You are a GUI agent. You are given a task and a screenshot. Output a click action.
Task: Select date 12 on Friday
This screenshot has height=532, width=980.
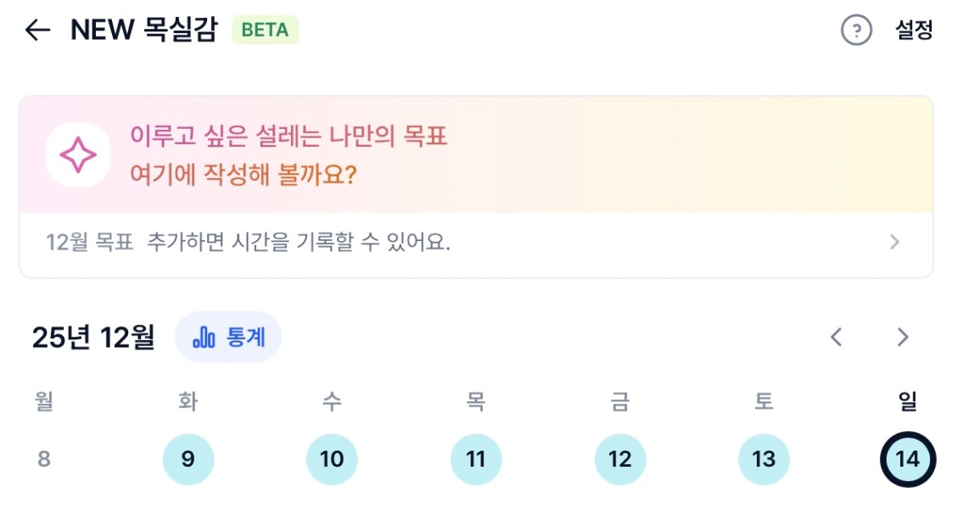pos(620,460)
